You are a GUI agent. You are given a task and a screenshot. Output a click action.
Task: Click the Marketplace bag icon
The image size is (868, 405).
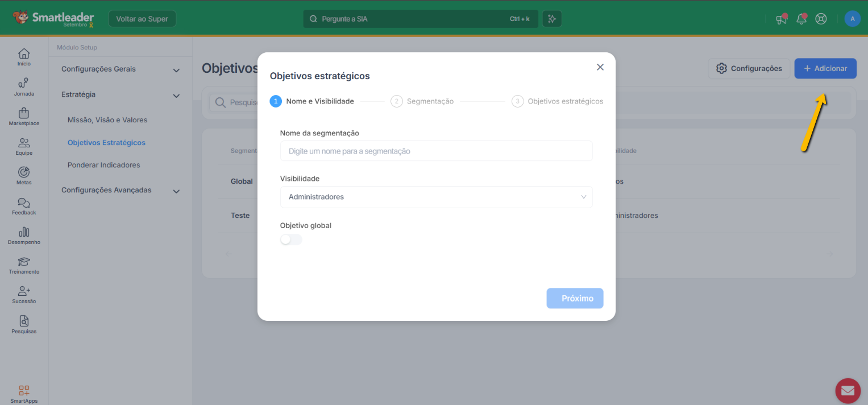tap(24, 114)
